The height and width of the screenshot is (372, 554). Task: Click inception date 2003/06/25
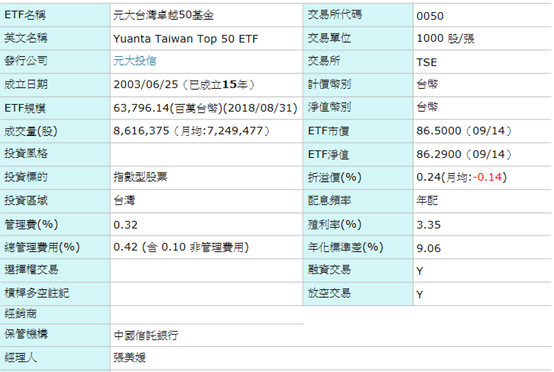click(x=146, y=84)
